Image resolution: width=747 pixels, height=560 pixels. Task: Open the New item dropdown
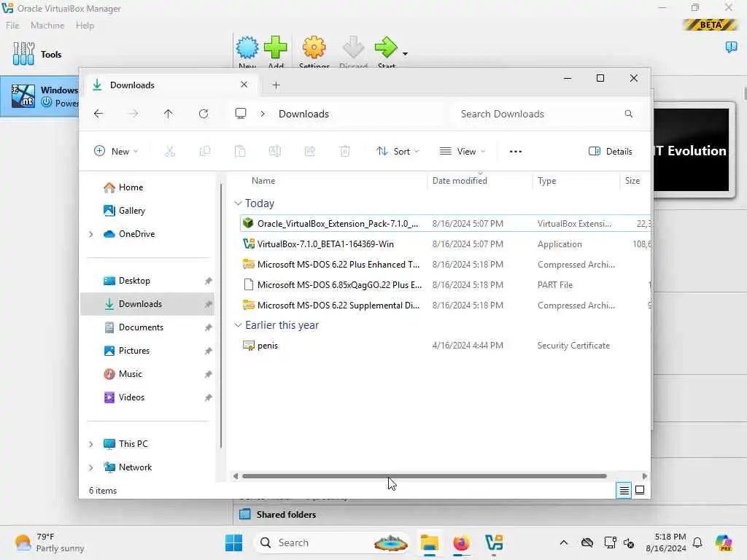(x=116, y=152)
